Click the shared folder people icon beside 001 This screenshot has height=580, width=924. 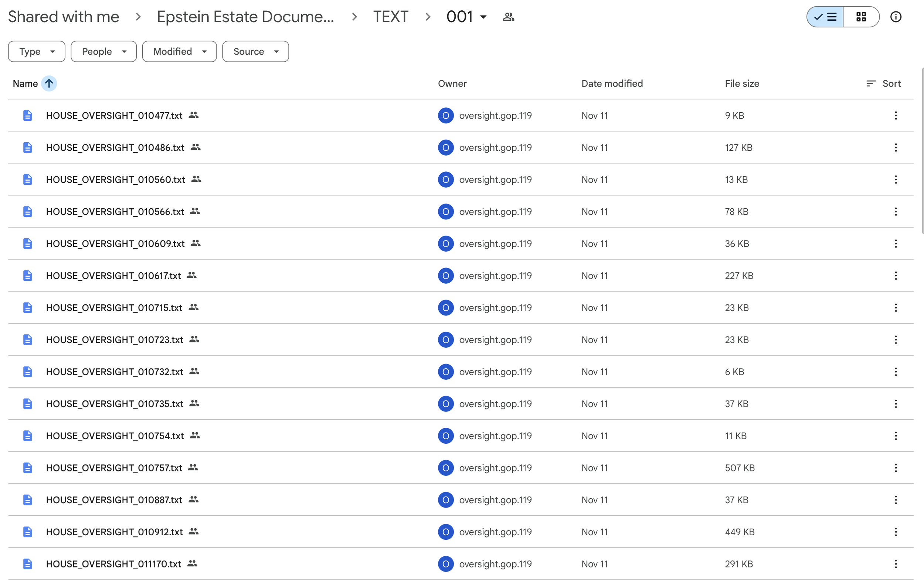tap(509, 17)
